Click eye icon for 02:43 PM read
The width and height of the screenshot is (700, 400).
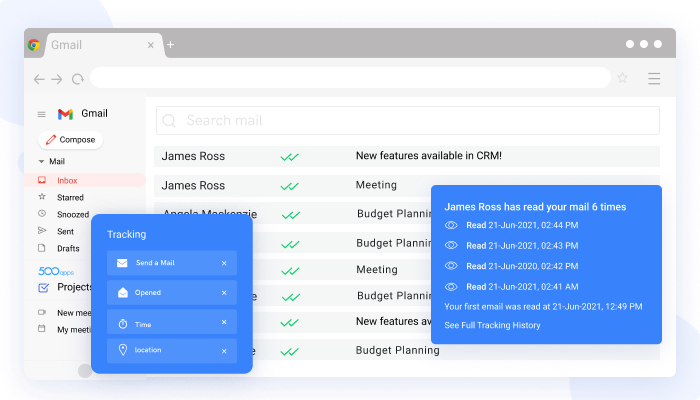point(451,245)
